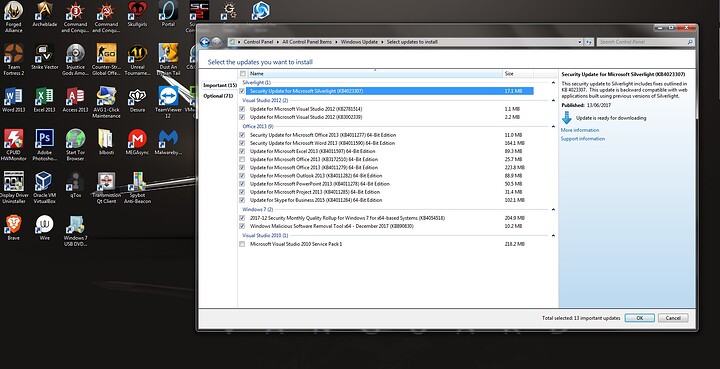Click the Back arrow in Control Panel
This screenshot has height=369, width=720.
[205, 42]
